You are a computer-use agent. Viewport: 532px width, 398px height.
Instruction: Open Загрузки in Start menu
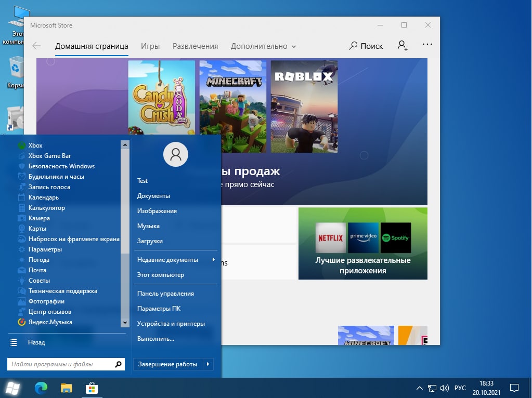[150, 241]
